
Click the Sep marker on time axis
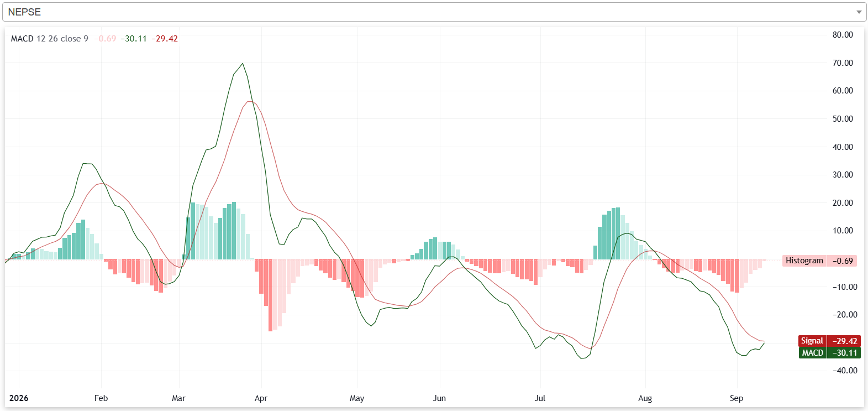click(736, 398)
